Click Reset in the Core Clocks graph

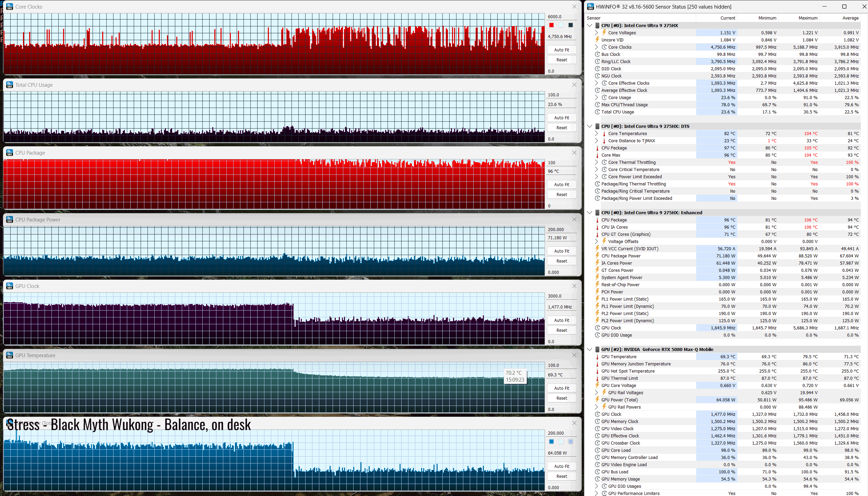[x=561, y=60]
